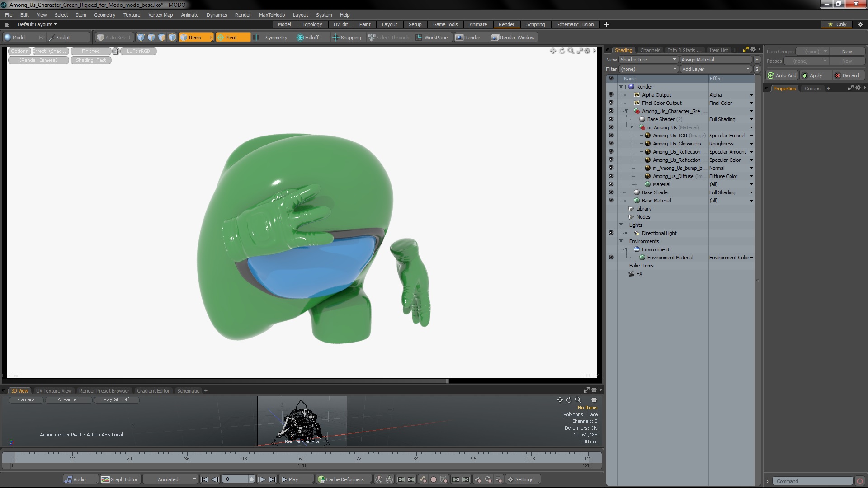Open 3D viewport gear settings
Viewport: 868px width, 488px height.
tap(594, 400)
